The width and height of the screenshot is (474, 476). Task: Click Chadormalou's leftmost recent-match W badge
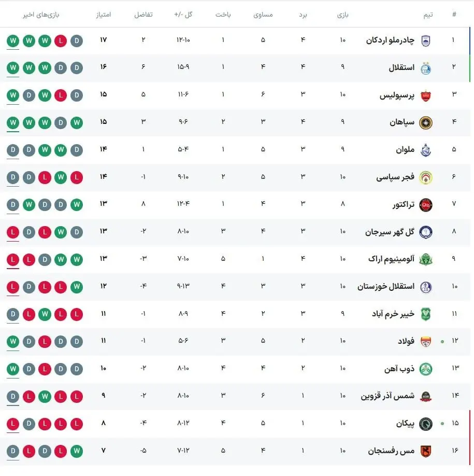[x=13, y=40]
